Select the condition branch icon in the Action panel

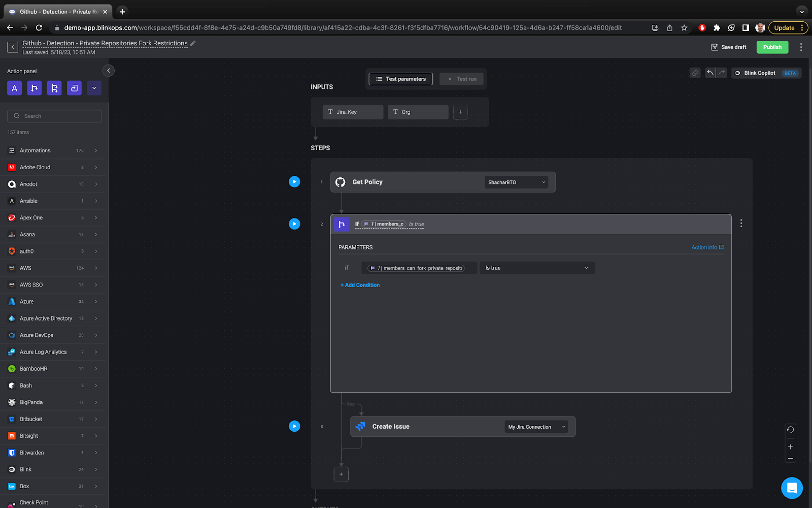click(34, 88)
